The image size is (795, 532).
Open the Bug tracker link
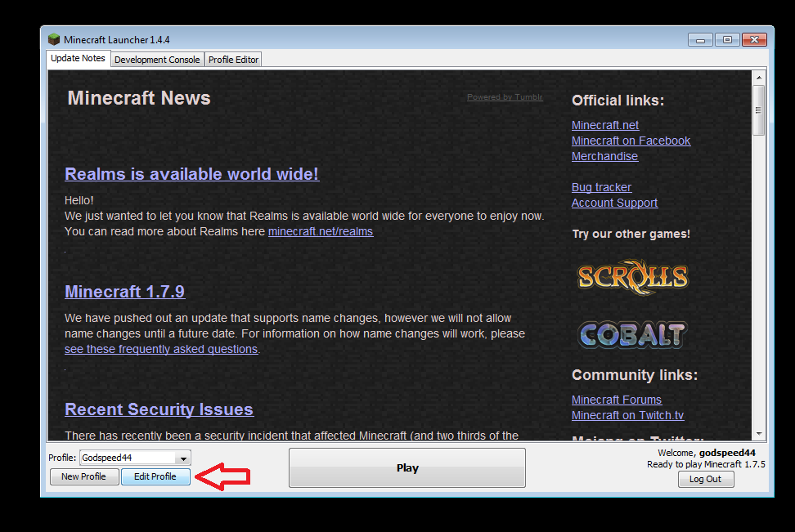coord(601,187)
